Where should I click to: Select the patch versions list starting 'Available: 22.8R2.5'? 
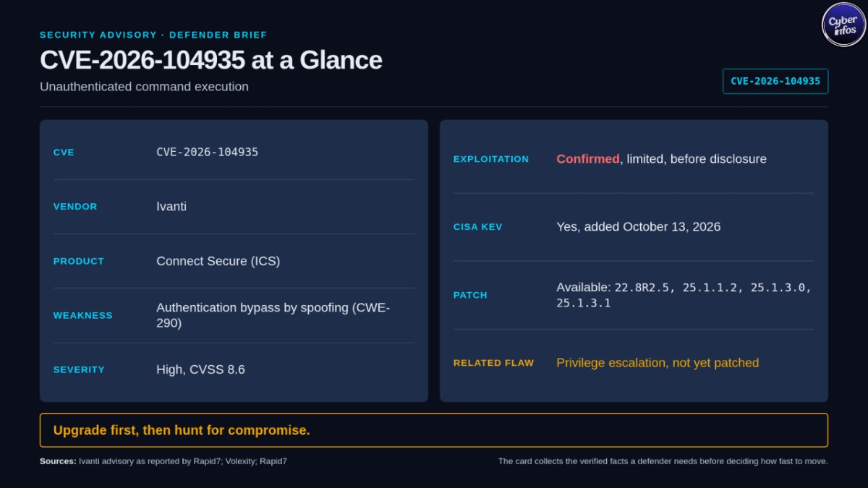tap(684, 295)
